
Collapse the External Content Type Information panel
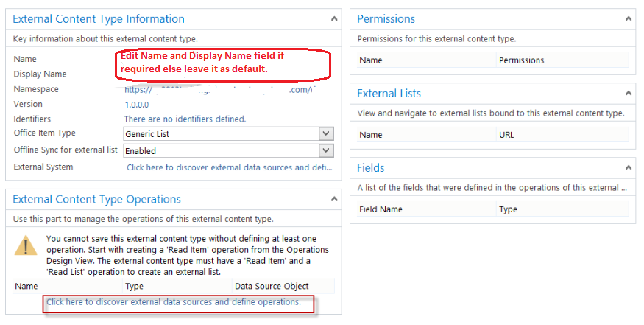pyautogui.click(x=335, y=18)
